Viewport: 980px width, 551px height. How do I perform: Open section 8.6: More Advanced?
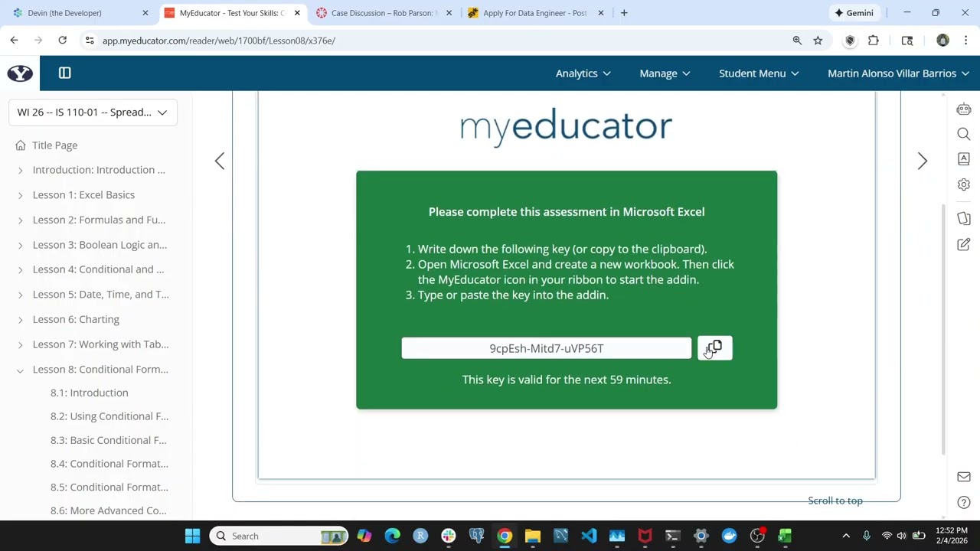[x=108, y=510]
